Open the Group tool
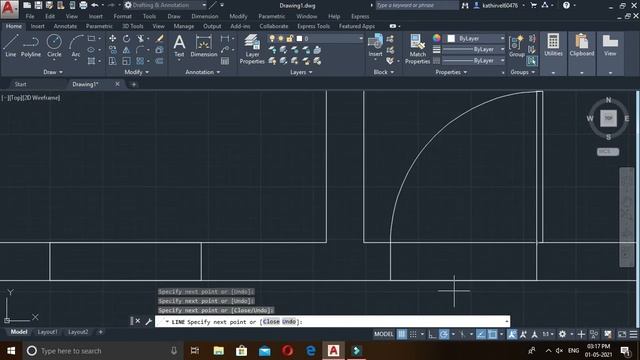 (x=517, y=46)
